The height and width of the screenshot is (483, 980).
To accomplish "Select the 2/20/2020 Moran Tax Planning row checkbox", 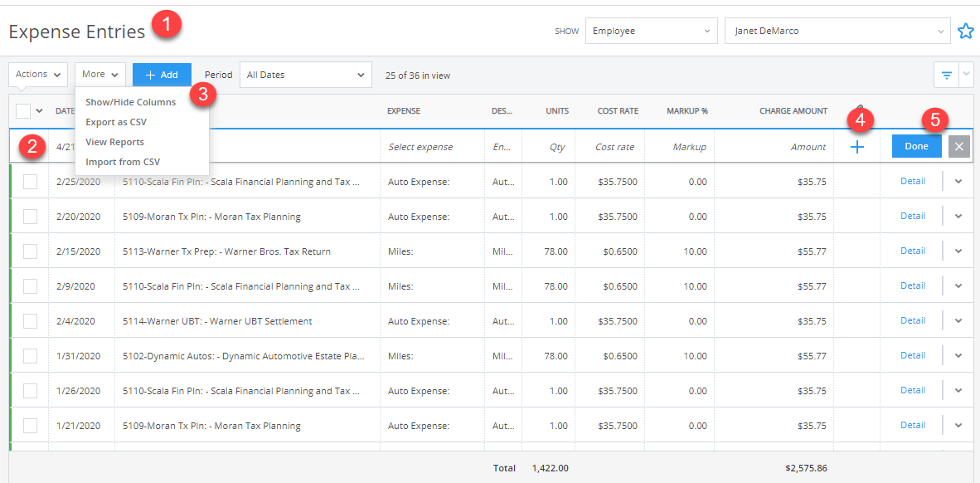I will (x=30, y=217).
